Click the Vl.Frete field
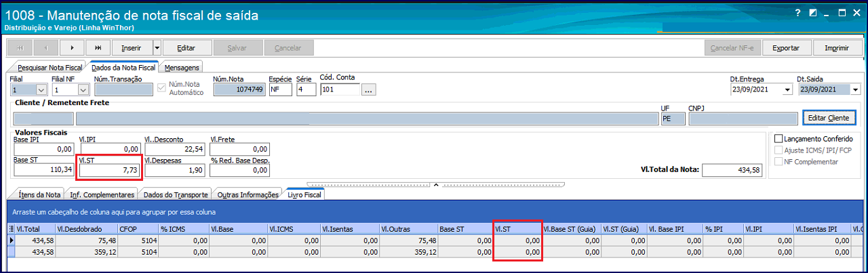868x273 pixels. 240,149
